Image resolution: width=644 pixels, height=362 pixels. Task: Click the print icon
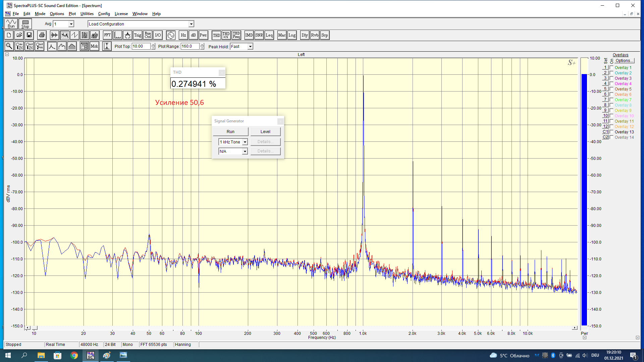[42, 35]
